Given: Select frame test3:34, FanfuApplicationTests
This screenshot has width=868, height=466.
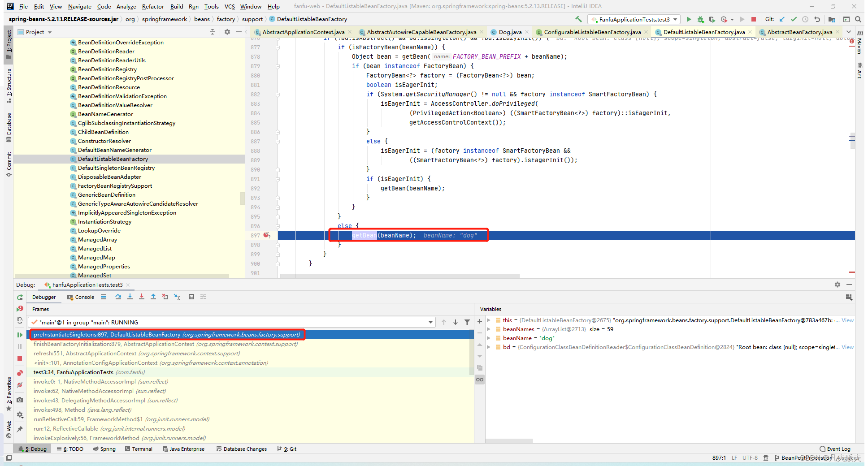Looking at the screenshot, I should click(250, 372).
